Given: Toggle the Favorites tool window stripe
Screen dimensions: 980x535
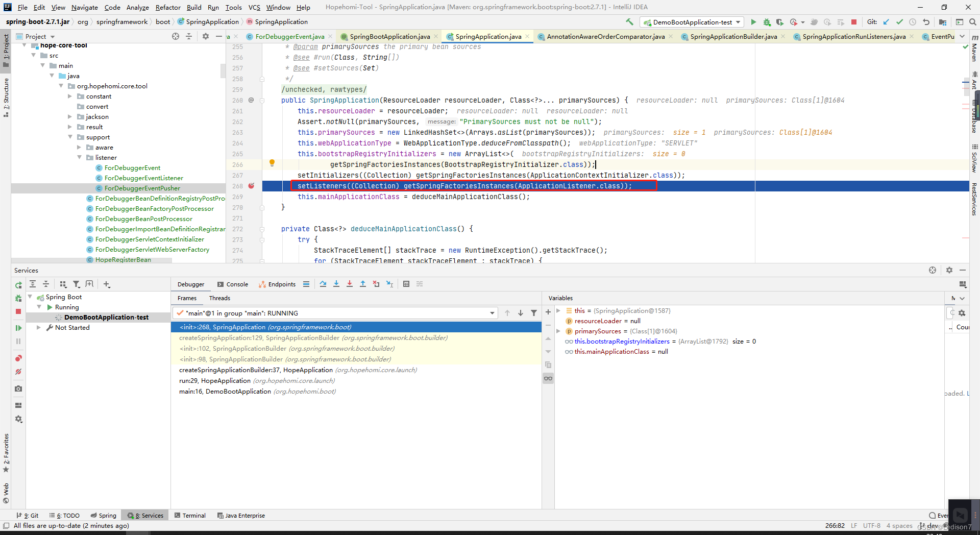Looking at the screenshot, I should coord(6,453).
